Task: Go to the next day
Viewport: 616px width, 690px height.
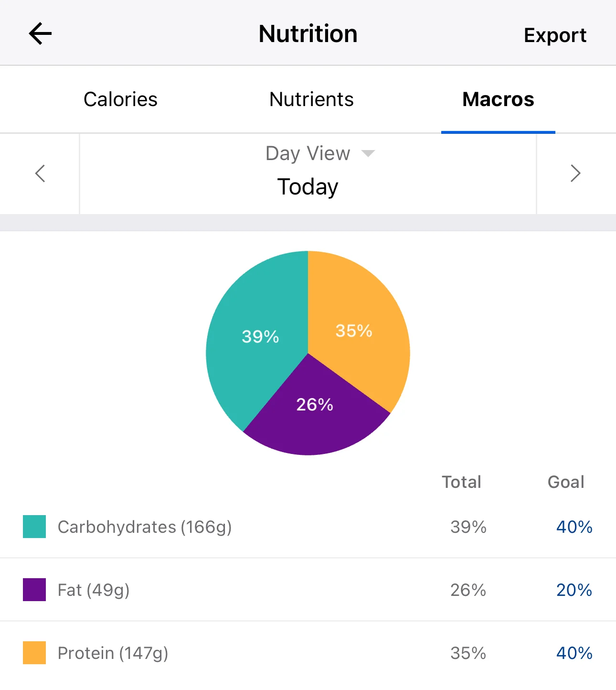Action: tap(575, 173)
